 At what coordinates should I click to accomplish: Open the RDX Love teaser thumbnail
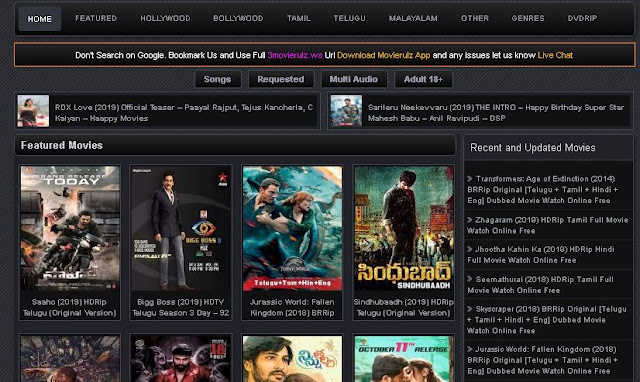point(33,111)
